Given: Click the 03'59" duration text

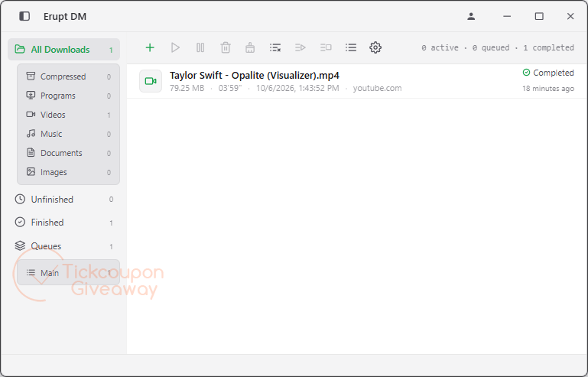Looking at the screenshot, I should [x=230, y=88].
